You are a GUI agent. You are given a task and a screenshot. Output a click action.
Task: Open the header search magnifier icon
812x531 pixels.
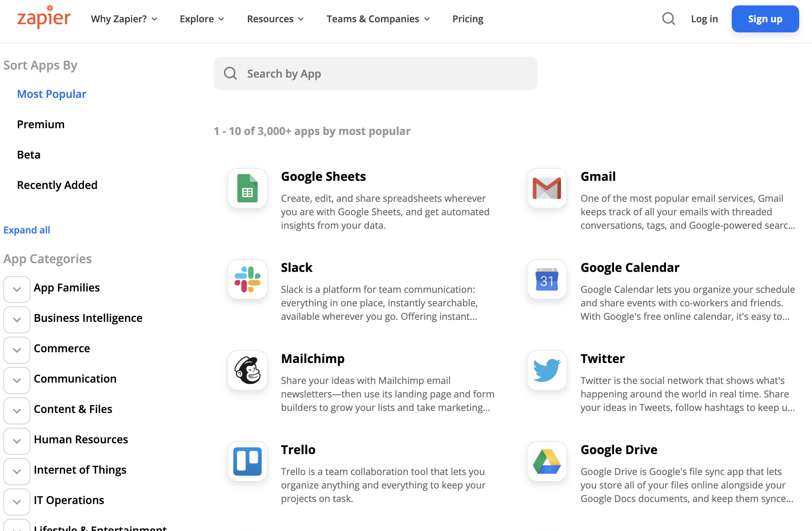tap(668, 19)
